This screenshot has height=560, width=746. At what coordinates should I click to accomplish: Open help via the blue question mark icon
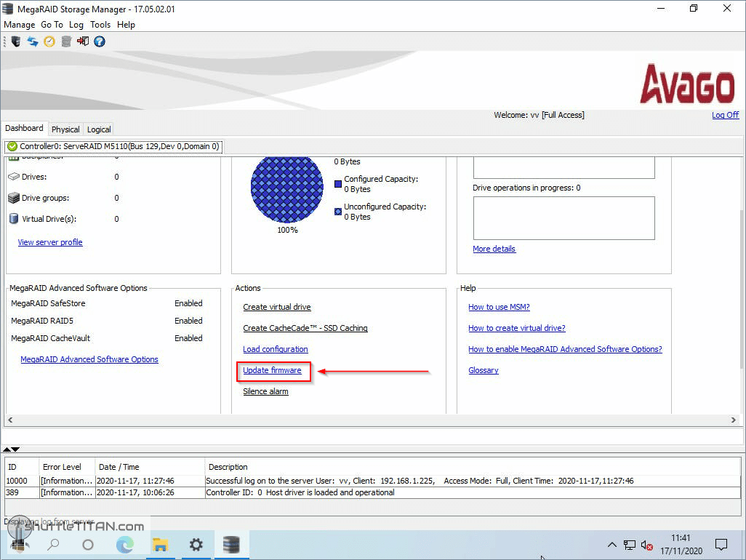(x=99, y=41)
